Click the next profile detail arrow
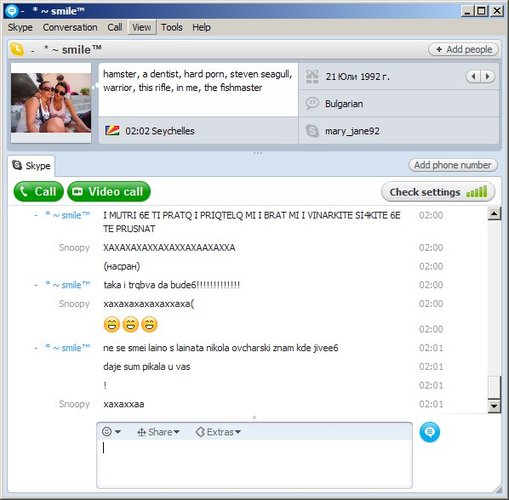 click(487, 77)
